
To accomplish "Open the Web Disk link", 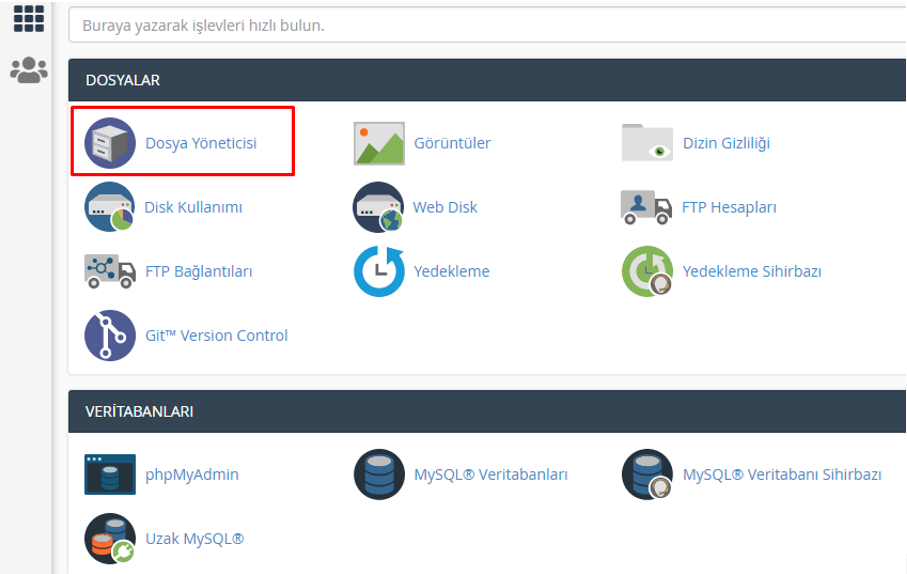I will point(445,207).
